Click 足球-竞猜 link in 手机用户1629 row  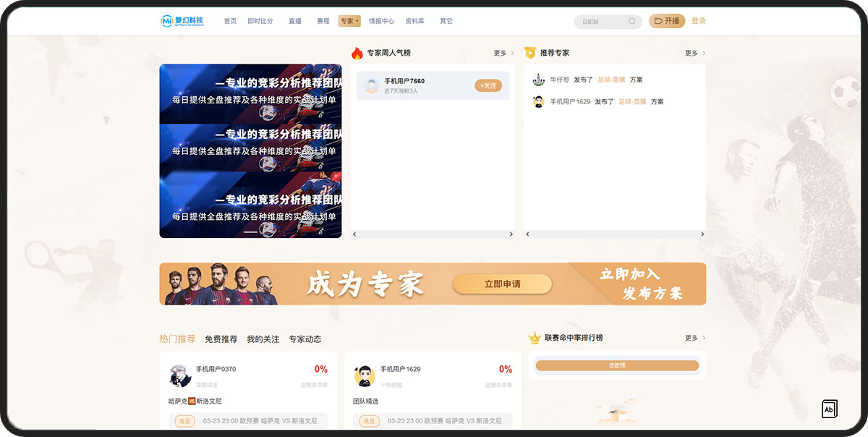pyautogui.click(x=632, y=102)
